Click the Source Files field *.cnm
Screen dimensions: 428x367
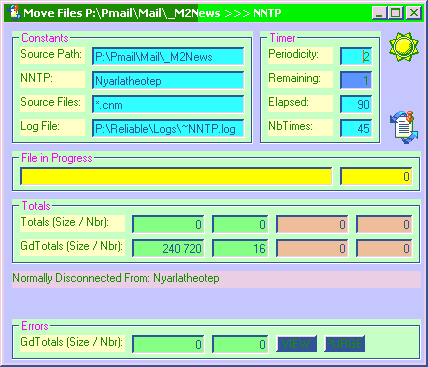click(x=168, y=105)
